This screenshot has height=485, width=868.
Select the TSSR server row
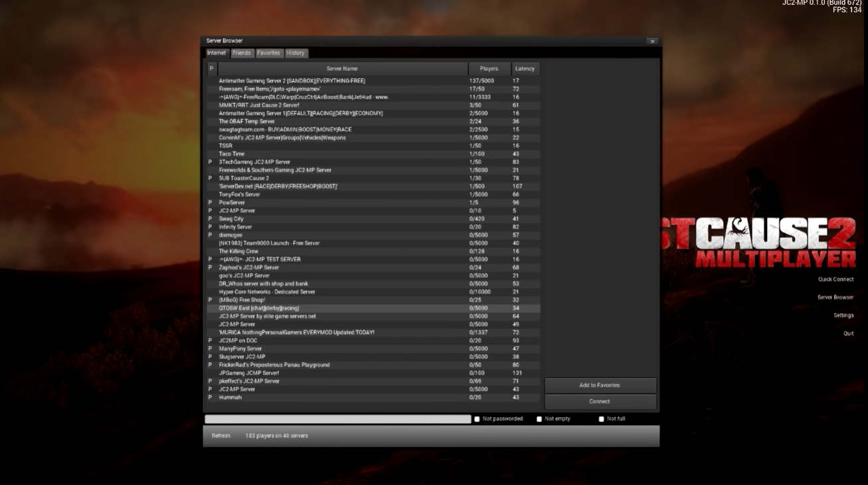tap(373, 145)
